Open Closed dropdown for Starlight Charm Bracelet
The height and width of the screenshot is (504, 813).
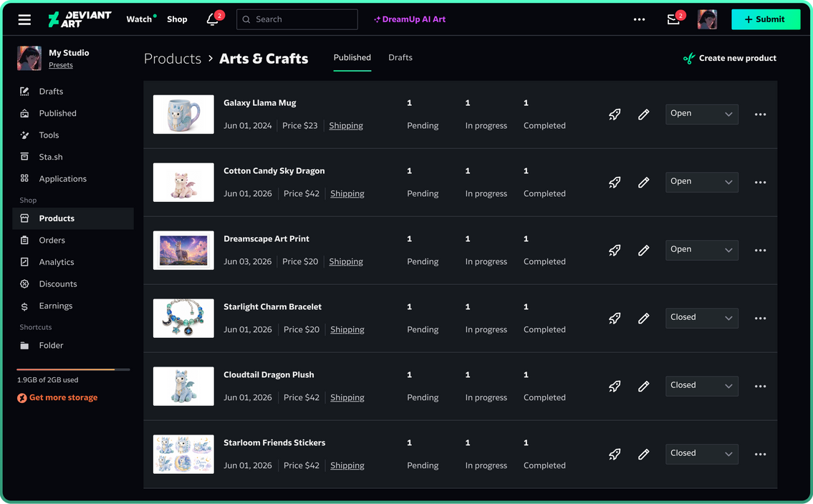point(701,318)
